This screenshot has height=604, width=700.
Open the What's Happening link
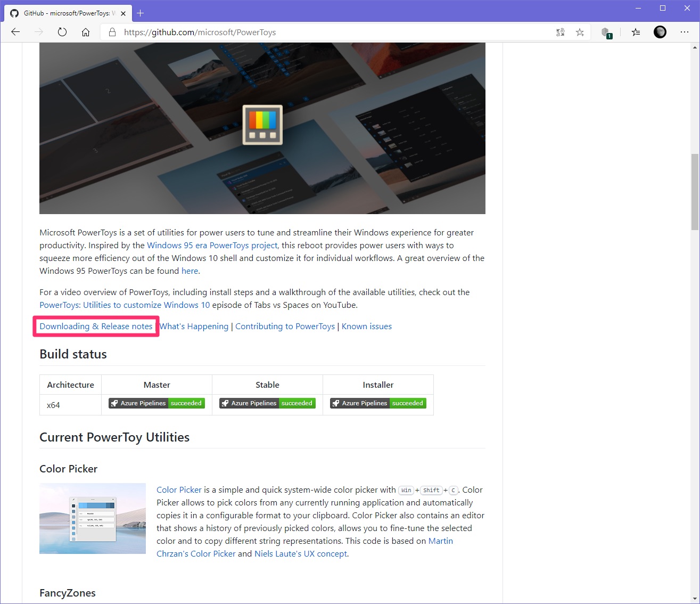(x=194, y=326)
